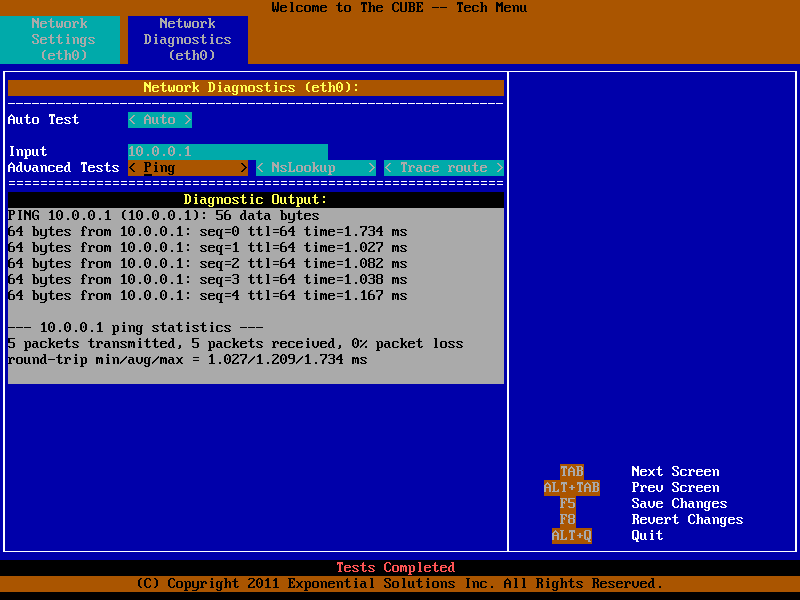Click the round-trip min/avg/max line
The height and width of the screenshot is (600, 800).
tap(188, 360)
